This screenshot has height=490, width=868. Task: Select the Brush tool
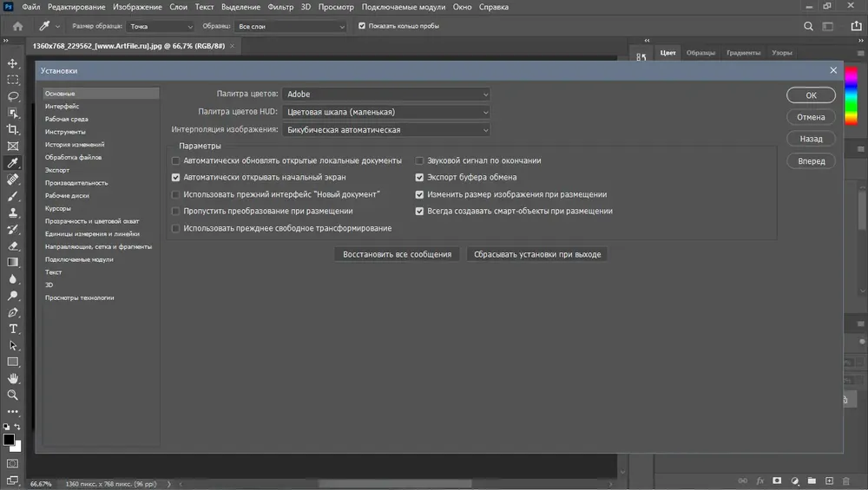pos(13,196)
